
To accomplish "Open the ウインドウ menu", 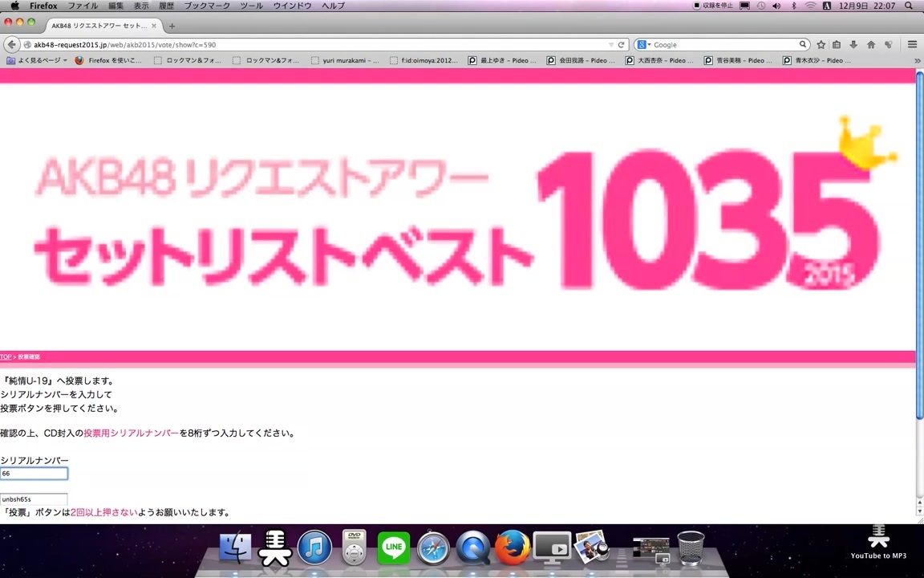I will click(x=292, y=6).
